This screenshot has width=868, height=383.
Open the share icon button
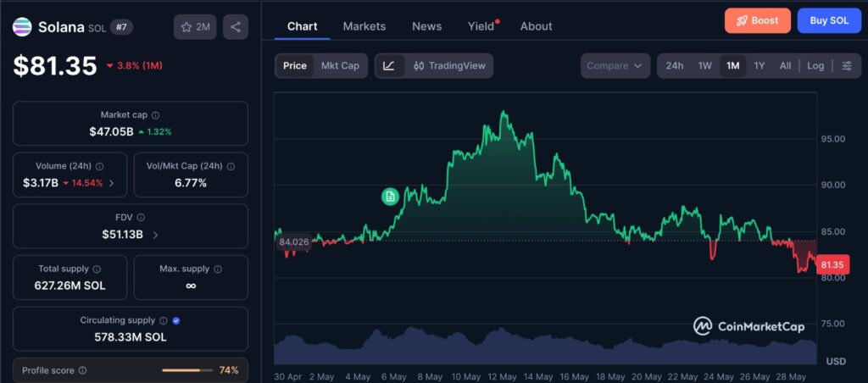point(236,27)
